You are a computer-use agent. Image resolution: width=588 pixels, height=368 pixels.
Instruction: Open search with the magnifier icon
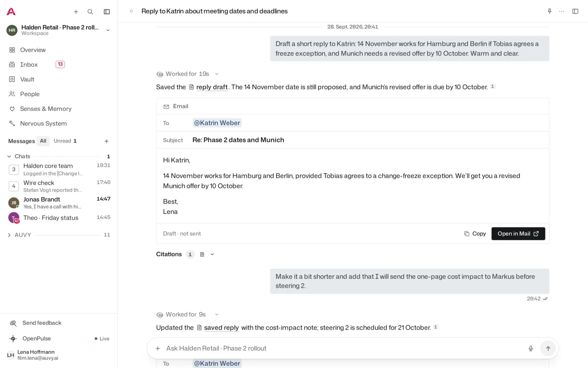tap(90, 12)
